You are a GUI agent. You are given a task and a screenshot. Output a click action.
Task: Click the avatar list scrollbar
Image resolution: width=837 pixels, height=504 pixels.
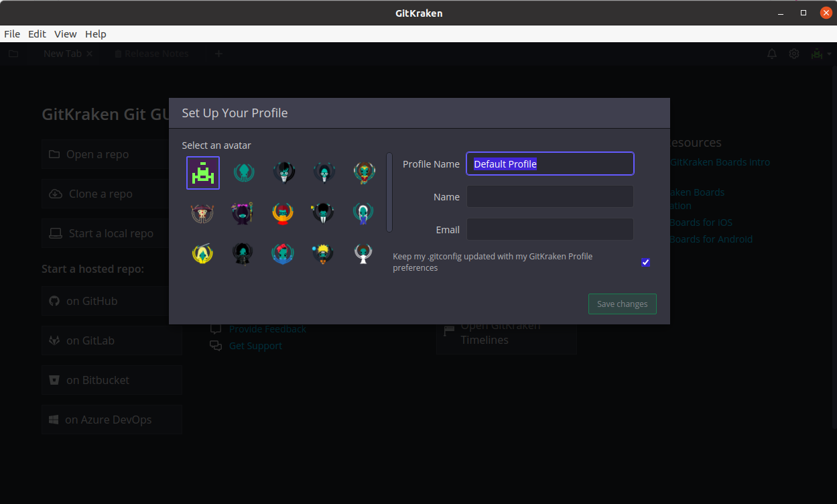(x=389, y=193)
